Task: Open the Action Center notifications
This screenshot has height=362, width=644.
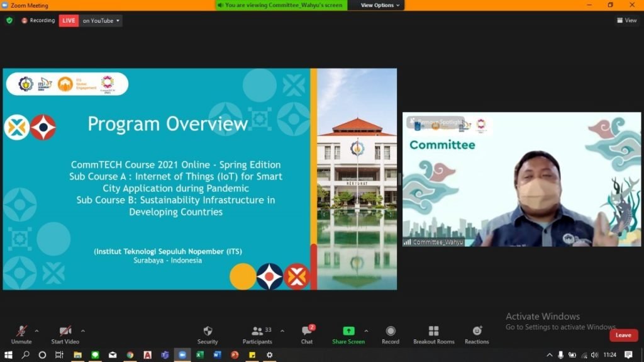Action: (628, 354)
